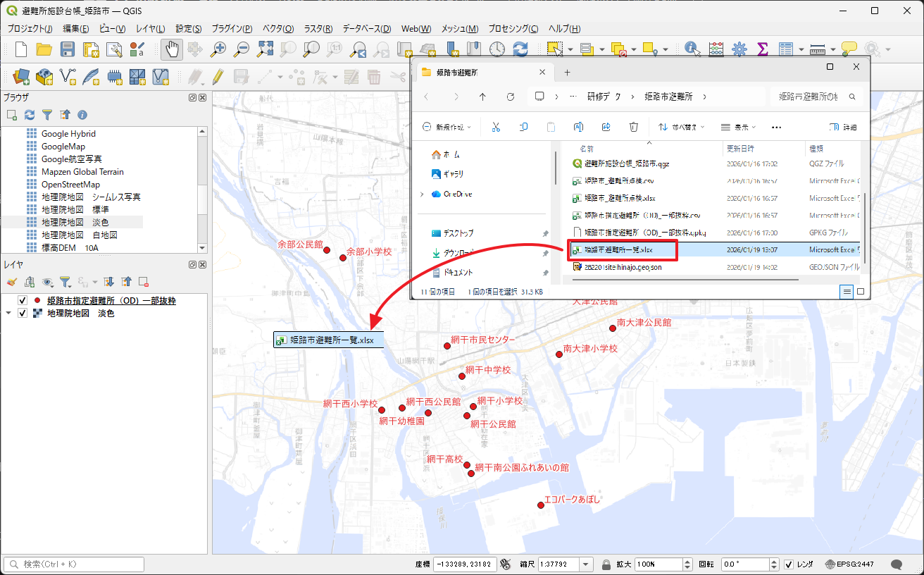The height and width of the screenshot is (575, 924).
Task: Open 並べ替え sort dropdown in Explorer
Action: [x=681, y=128]
